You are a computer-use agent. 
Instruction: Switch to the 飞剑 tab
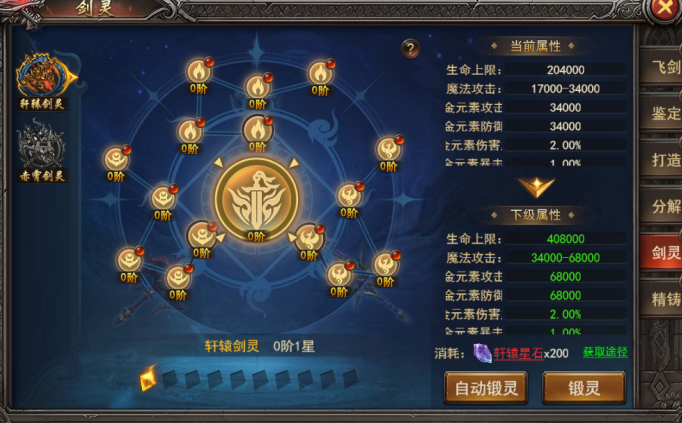[663, 67]
